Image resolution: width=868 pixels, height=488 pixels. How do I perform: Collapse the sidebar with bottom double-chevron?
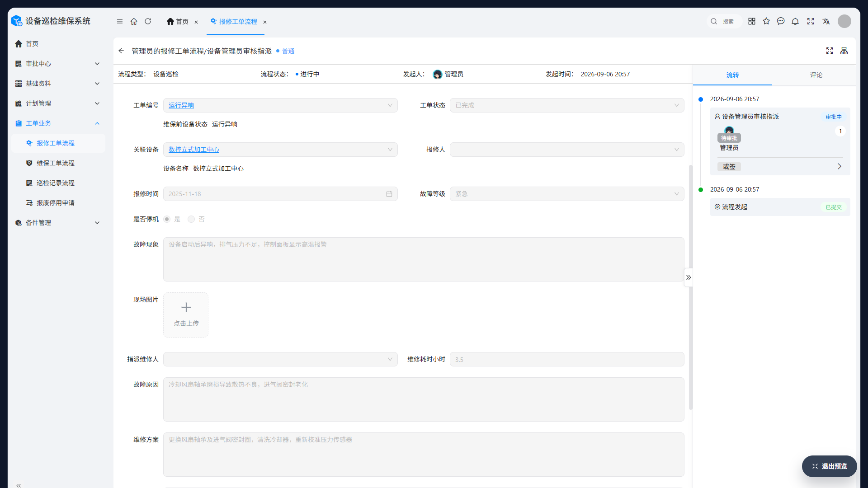pos(19,485)
